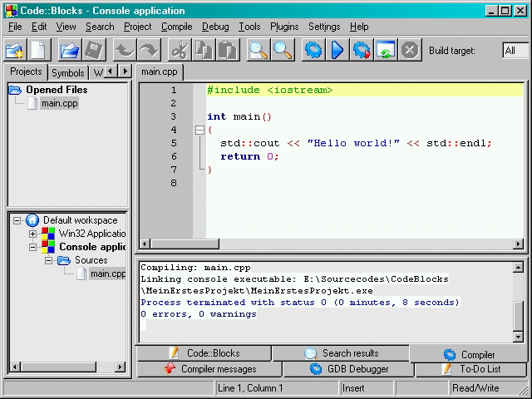Select the main.cpp editor tab

coord(160,72)
